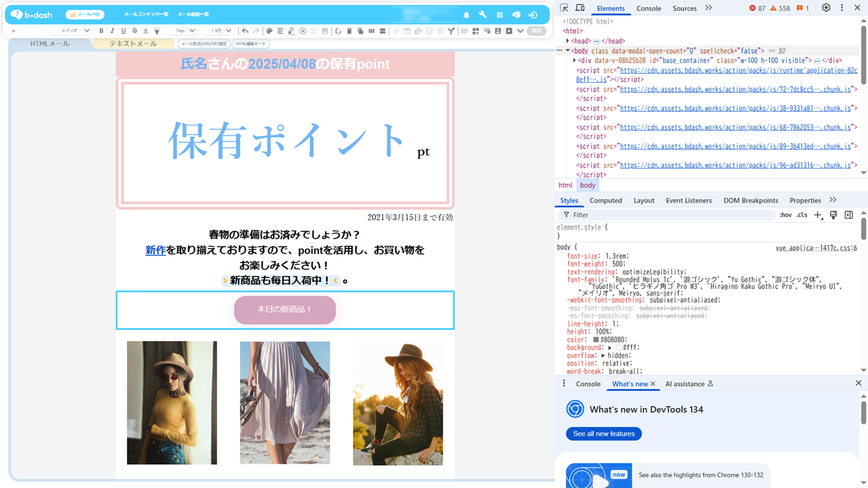This screenshot has height=488, width=868.
Task: Open the wrench settings icon in b→dash header
Action: [x=483, y=15]
